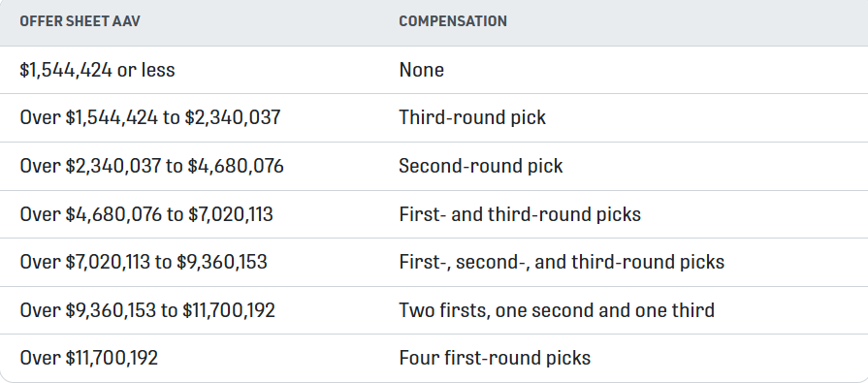Click the 'None' compensation cell
Screen dimensions: 868x383
421,70
